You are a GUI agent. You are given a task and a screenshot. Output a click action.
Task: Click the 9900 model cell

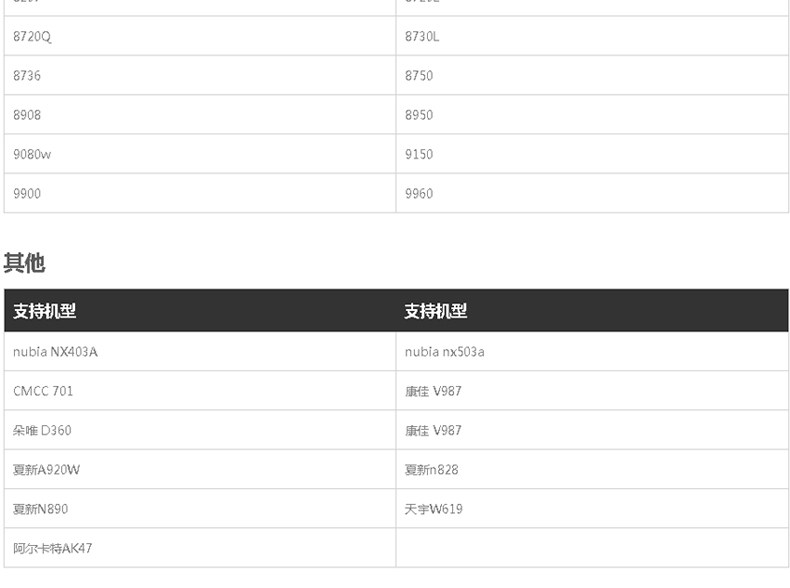[x=28, y=193]
